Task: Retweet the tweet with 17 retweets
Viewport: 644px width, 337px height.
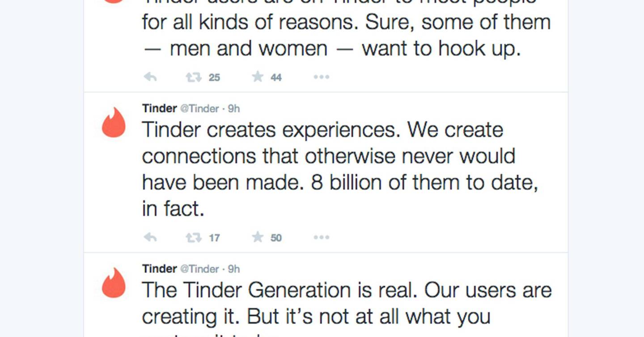Action: (193, 237)
